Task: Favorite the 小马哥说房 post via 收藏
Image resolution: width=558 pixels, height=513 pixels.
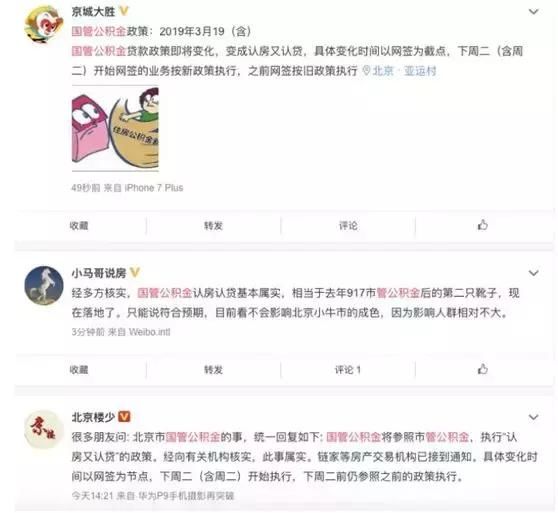Action: (x=79, y=370)
